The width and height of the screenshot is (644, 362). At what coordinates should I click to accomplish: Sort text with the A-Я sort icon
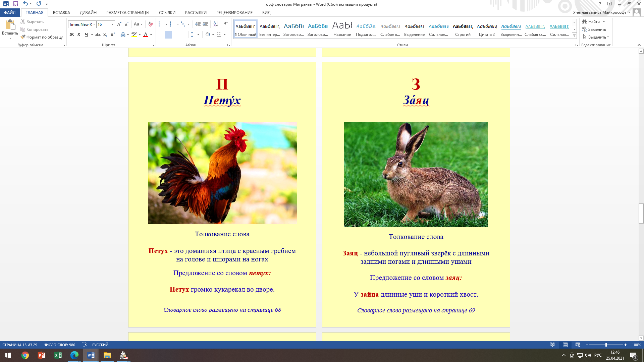point(216,24)
